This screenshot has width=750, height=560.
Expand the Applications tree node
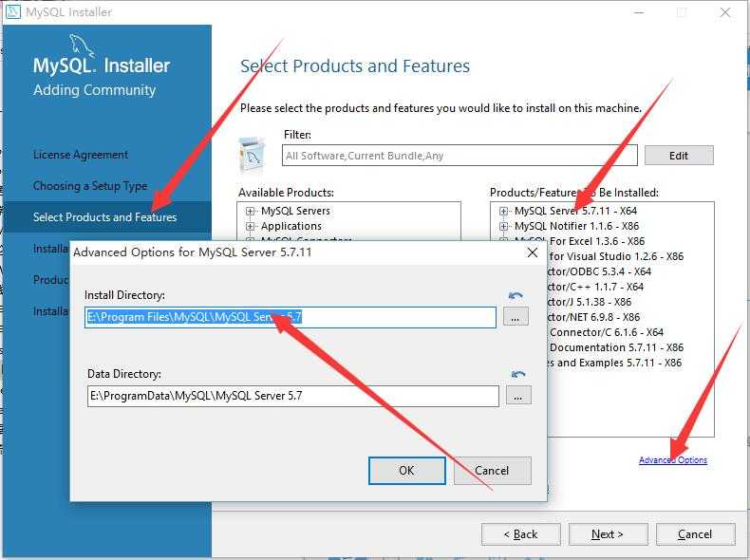pos(251,226)
